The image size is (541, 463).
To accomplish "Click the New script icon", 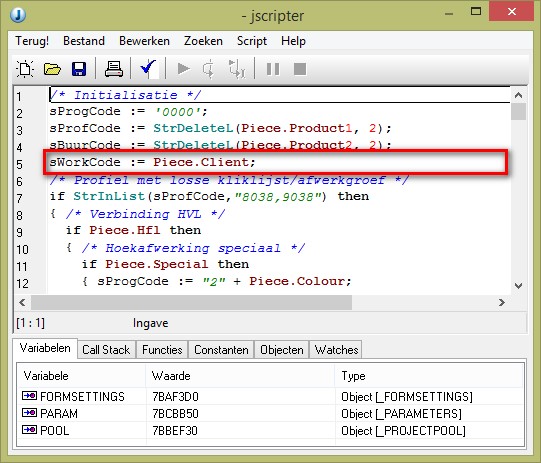I will coord(25,69).
